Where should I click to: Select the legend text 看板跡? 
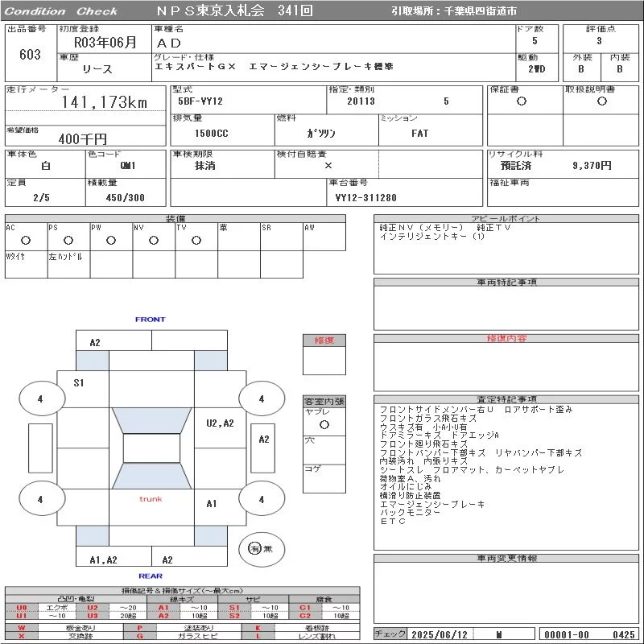pos(317,628)
